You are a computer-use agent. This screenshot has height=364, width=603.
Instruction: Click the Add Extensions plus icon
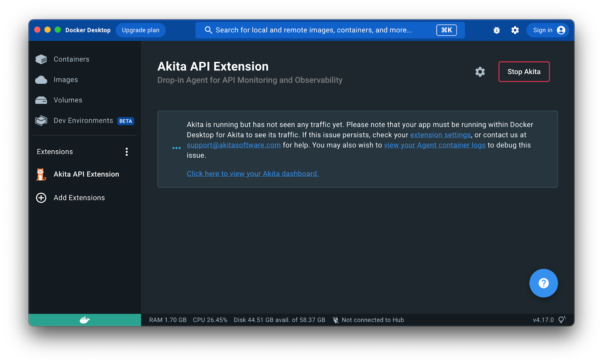coord(41,198)
